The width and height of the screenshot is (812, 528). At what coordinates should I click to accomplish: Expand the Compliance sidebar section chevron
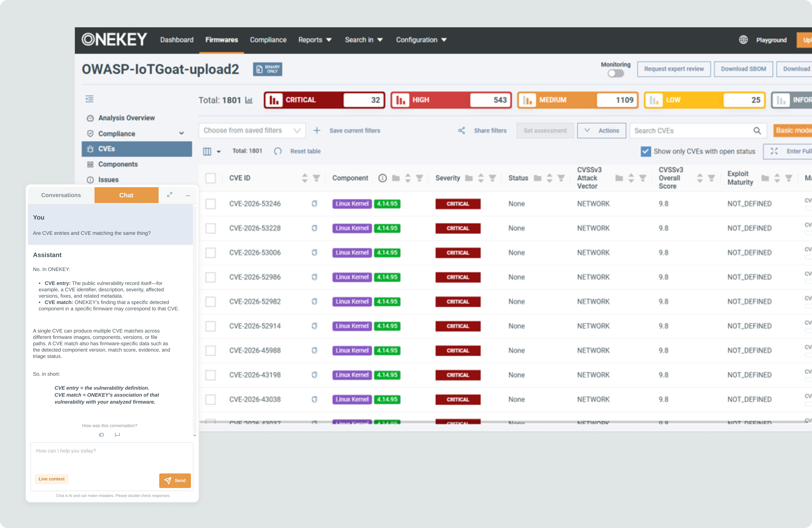tap(181, 133)
